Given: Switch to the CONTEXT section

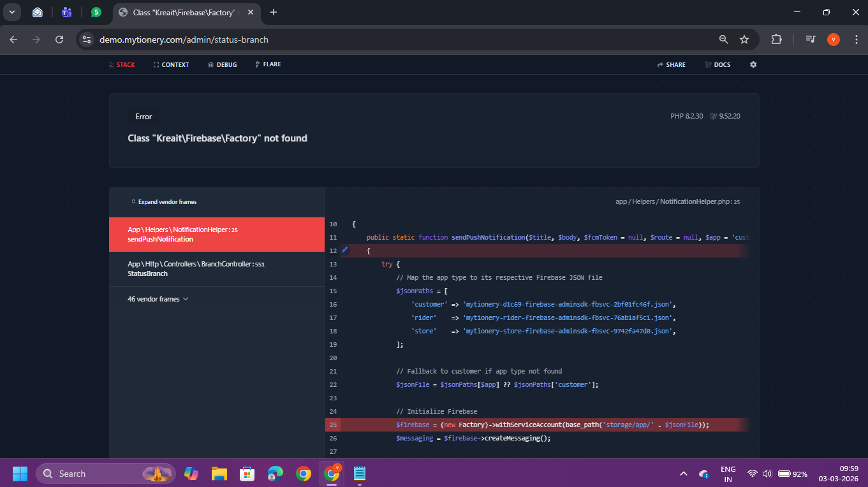Looking at the screenshot, I should (x=171, y=64).
